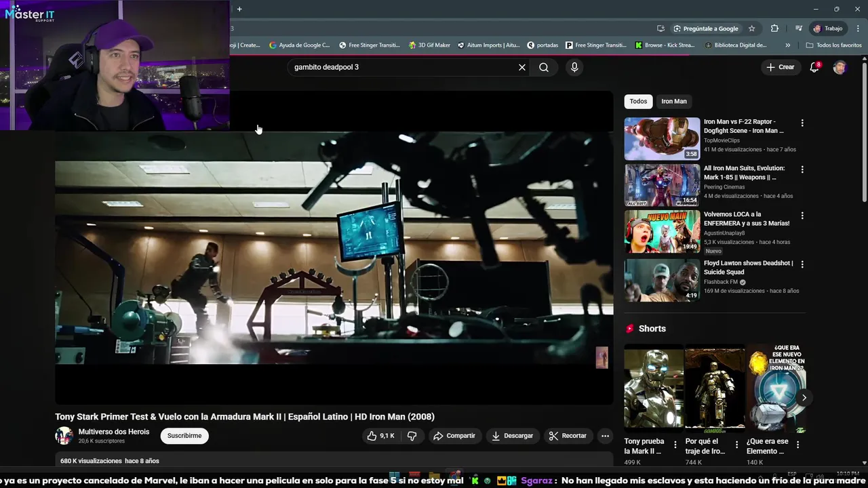Viewport: 868px width, 488px height.
Task: Show next Shorts with the arrow button
Action: coord(804,398)
